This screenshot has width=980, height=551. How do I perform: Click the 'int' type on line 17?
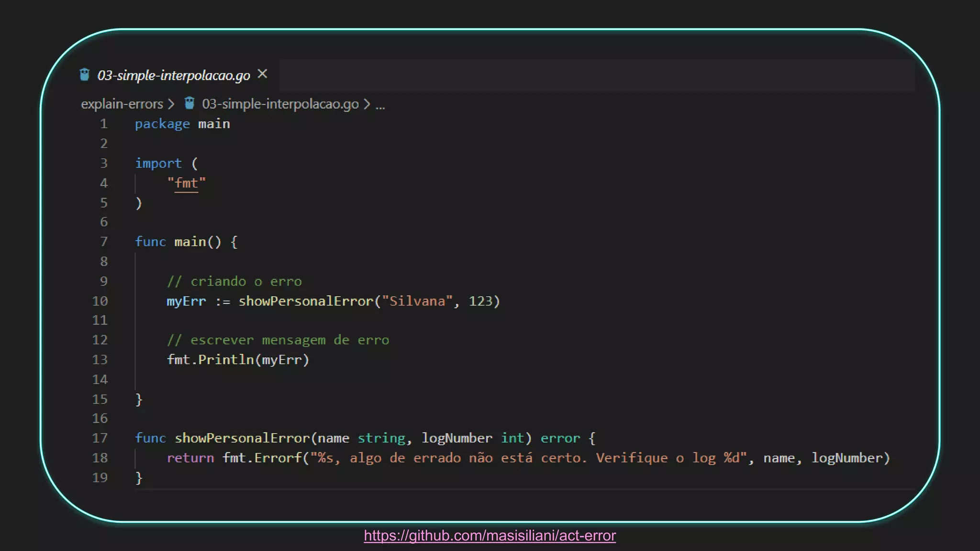click(x=512, y=438)
